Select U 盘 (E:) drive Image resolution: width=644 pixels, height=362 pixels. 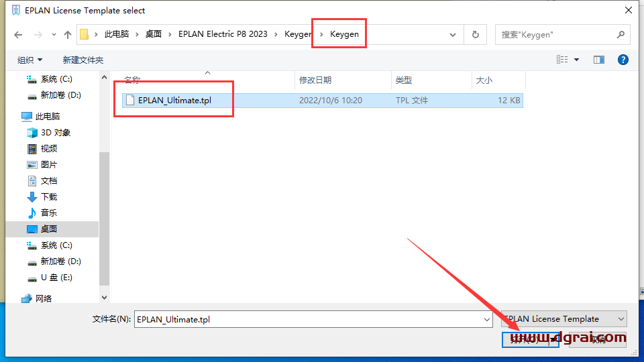(x=50, y=278)
